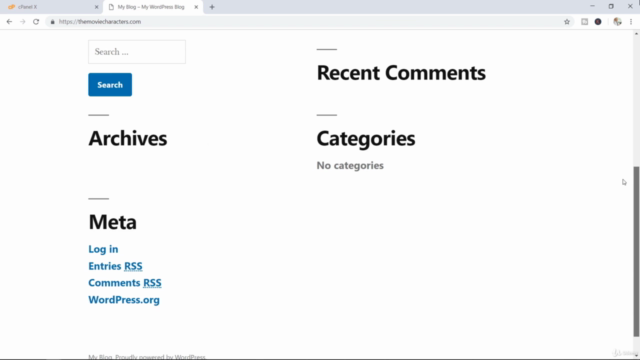This screenshot has width=640, height=360.
Task: Open the Entries RSS link
Action: pos(115,266)
